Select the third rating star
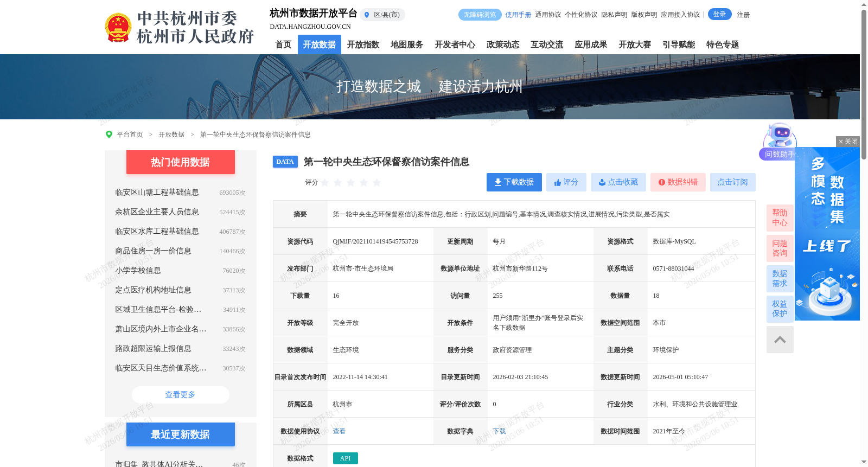868x467 pixels. pos(351,183)
